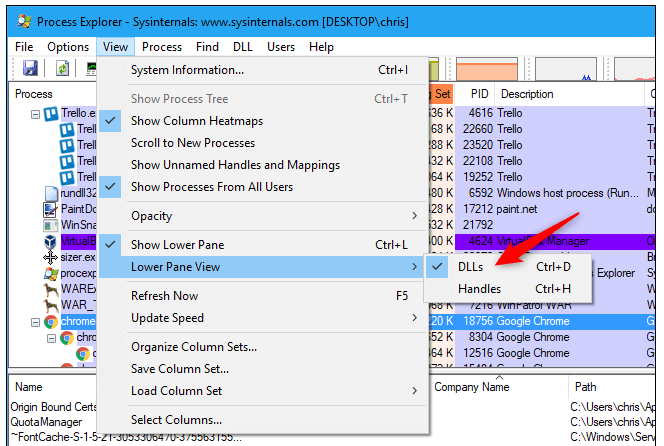Click the Save toolbar icon
Image resolution: width=664 pixels, height=446 pixels.
[30, 68]
